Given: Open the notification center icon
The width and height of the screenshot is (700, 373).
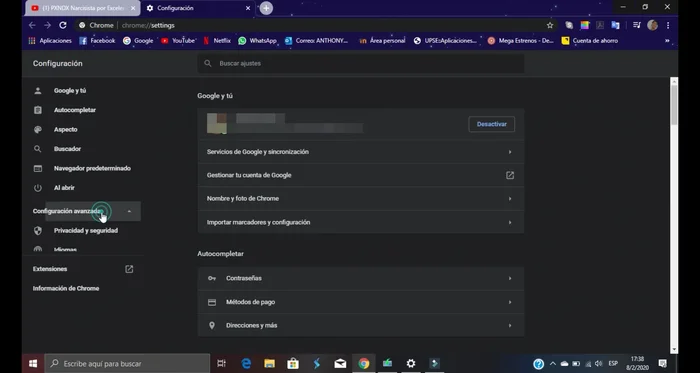Looking at the screenshot, I should click(663, 364).
